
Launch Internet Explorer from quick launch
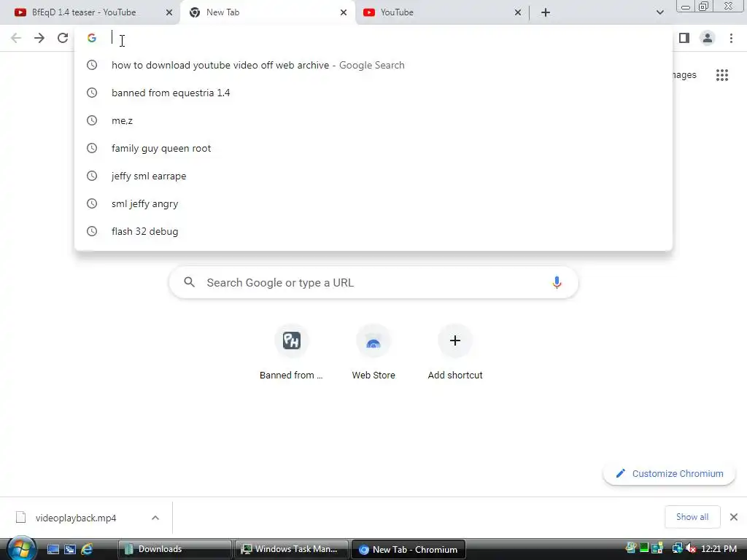87,549
